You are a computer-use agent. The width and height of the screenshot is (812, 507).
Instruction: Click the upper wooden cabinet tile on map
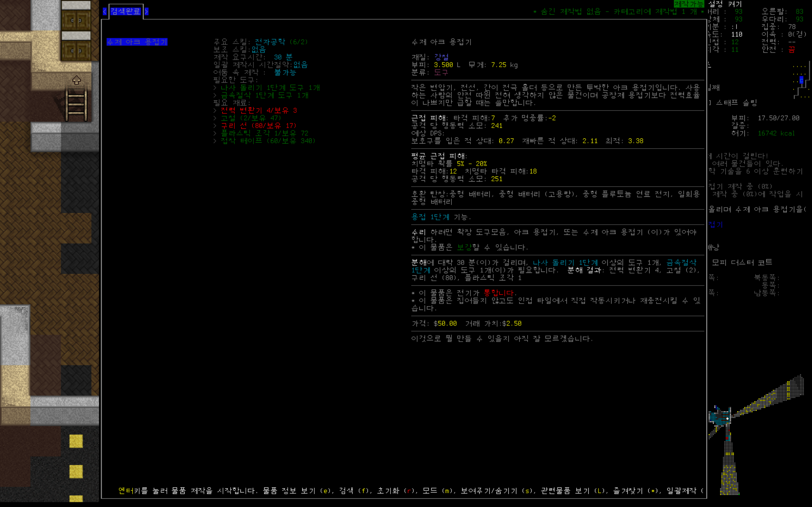(76, 20)
